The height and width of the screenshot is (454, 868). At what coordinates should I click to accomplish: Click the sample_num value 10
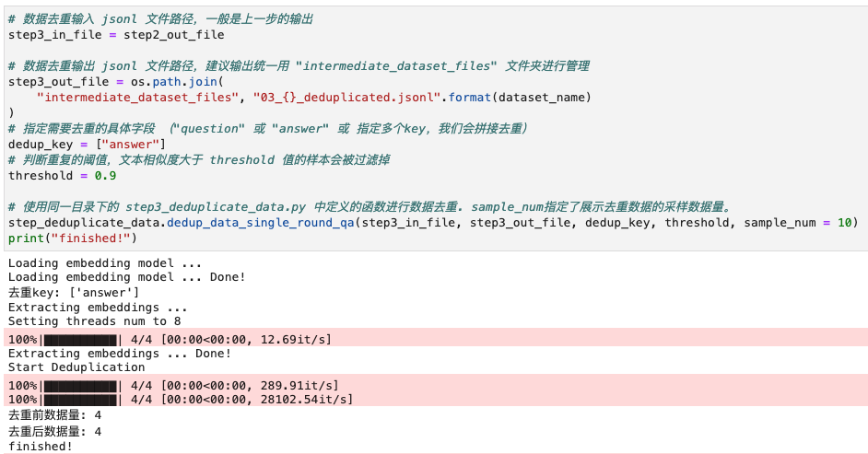[x=844, y=223]
